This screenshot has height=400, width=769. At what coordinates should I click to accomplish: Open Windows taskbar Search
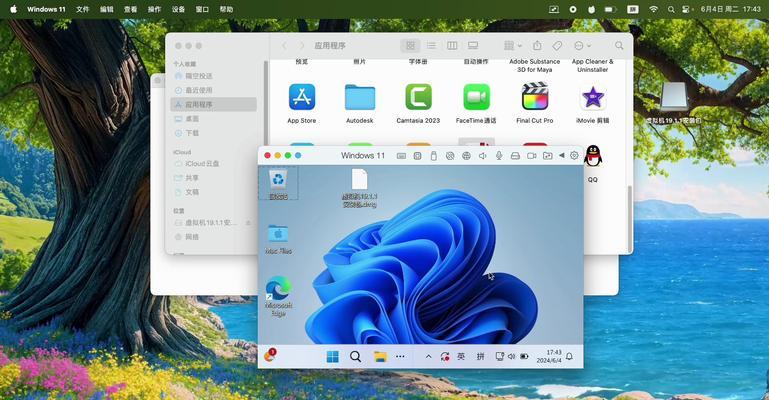click(x=356, y=357)
